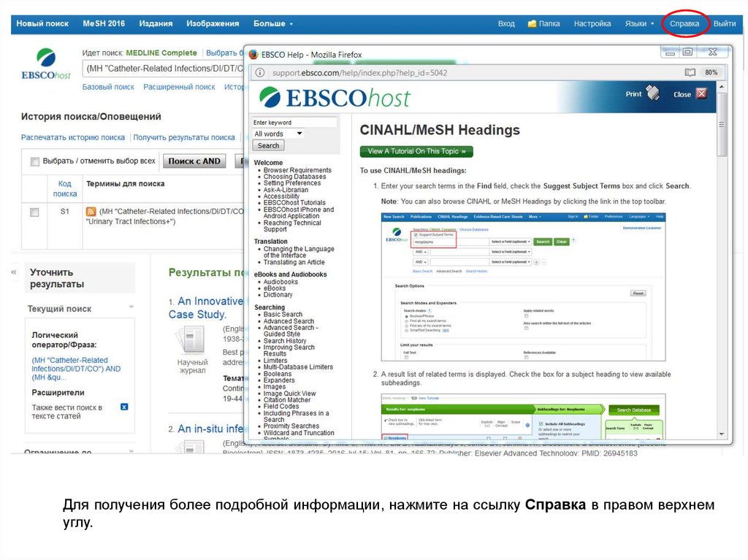Viewport: 748px width, 560px height.
Task: Click the EBSCOhost logo at top left
Action: point(46,64)
